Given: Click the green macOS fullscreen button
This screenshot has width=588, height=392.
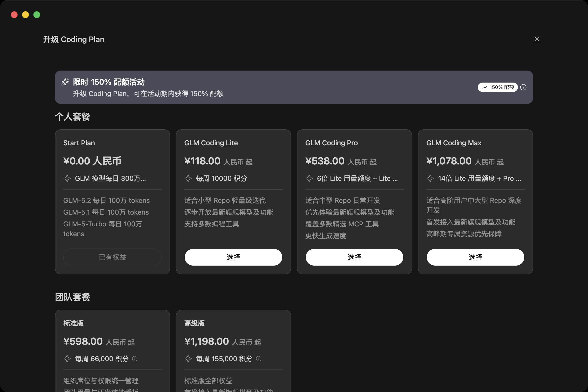Looking at the screenshot, I should pyautogui.click(x=37, y=15).
